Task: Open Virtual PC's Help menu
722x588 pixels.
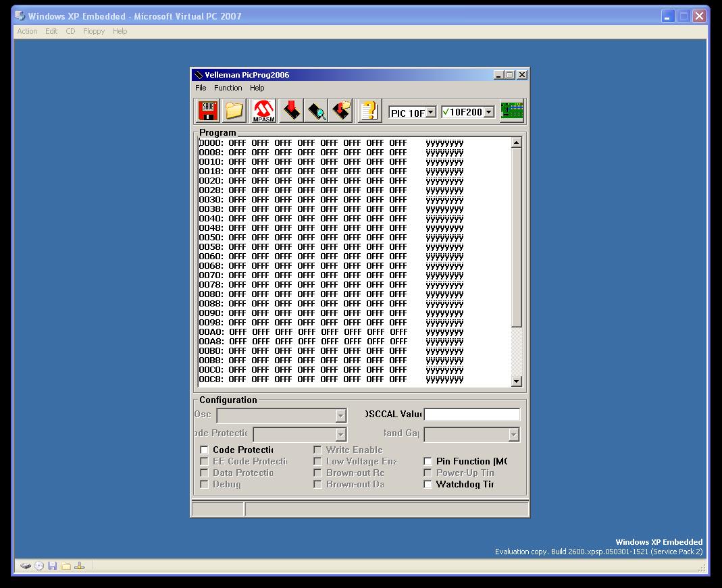Action: click(120, 31)
